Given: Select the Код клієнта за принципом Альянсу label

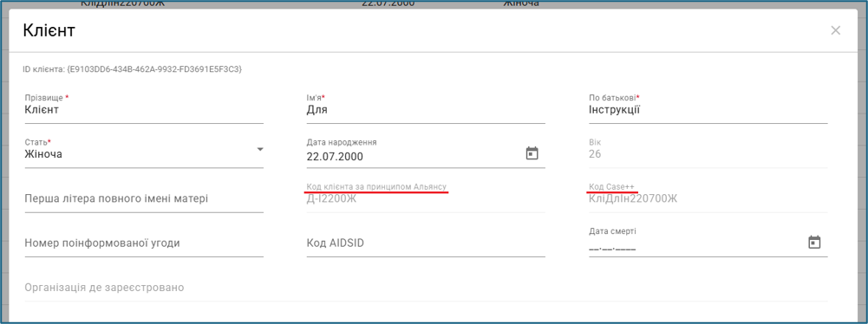Looking at the screenshot, I should [x=376, y=187].
